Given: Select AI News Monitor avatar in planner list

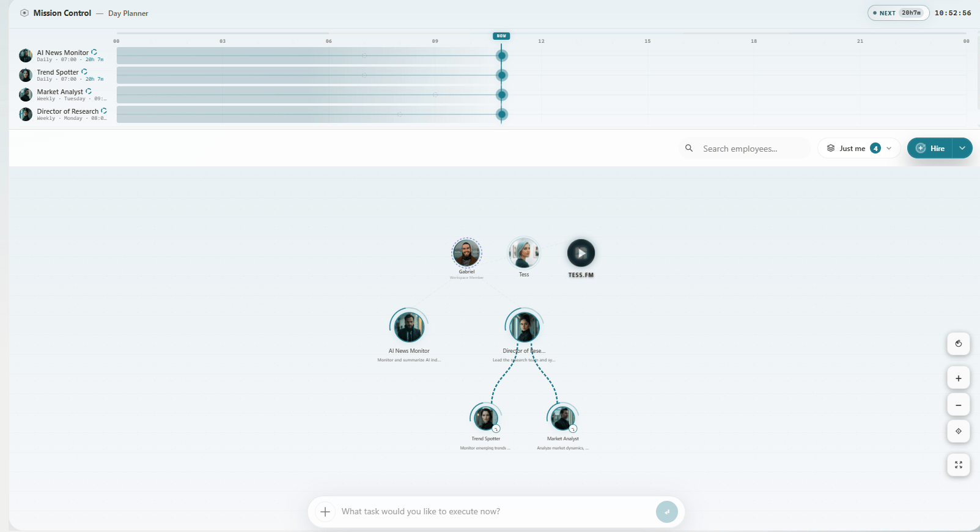Looking at the screenshot, I should [26, 56].
